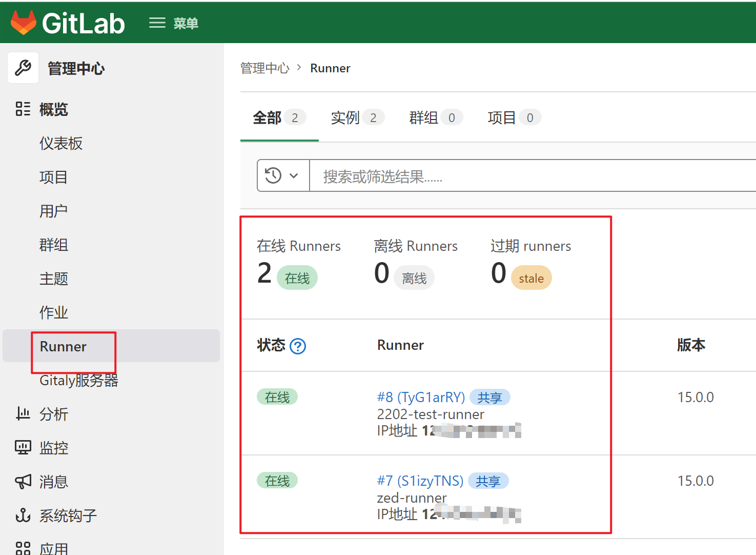This screenshot has width=756, height=555.
Task: Click version 15.0.0 in runner #7 row
Action: 696,481
